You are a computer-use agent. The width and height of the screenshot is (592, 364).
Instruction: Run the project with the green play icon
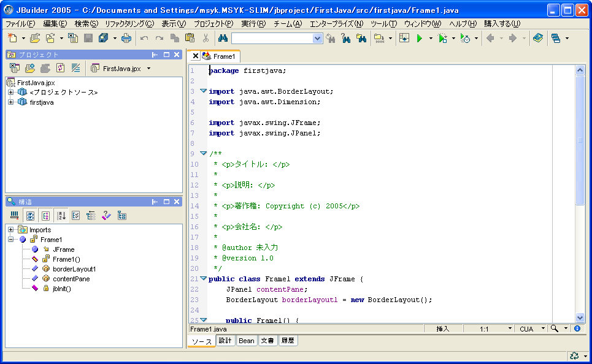coord(420,39)
